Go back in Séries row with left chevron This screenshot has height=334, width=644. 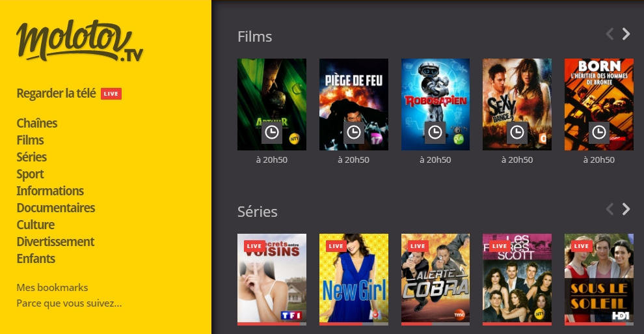610,209
